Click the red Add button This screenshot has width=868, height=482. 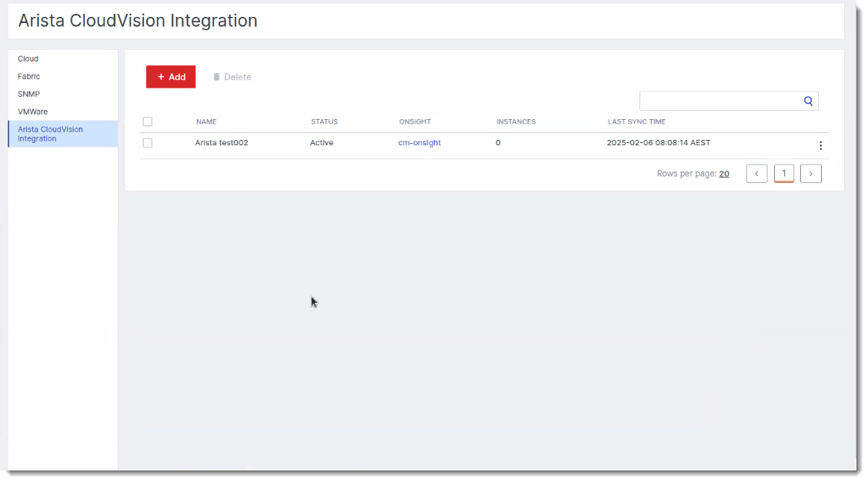pos(171,77)
